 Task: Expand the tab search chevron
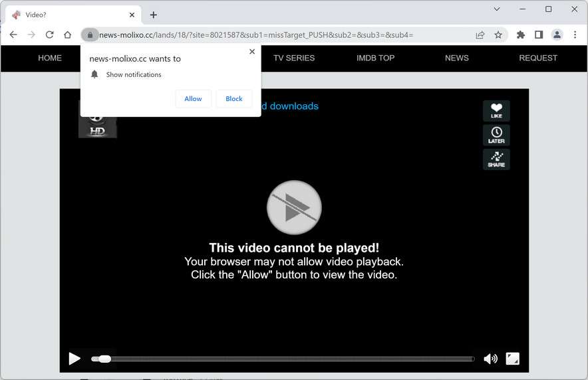tap(497, 9)
